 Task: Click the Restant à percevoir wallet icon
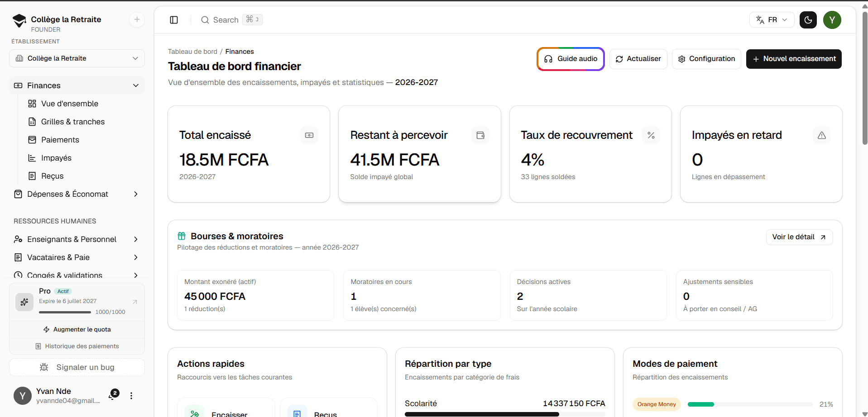click(480, 135)
